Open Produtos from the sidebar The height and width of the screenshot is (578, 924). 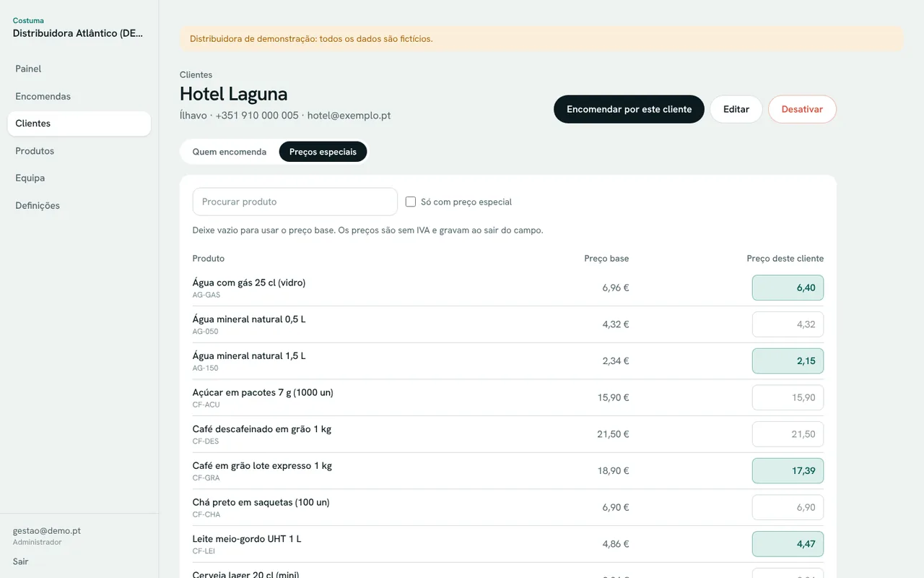(x=79, y=151)
